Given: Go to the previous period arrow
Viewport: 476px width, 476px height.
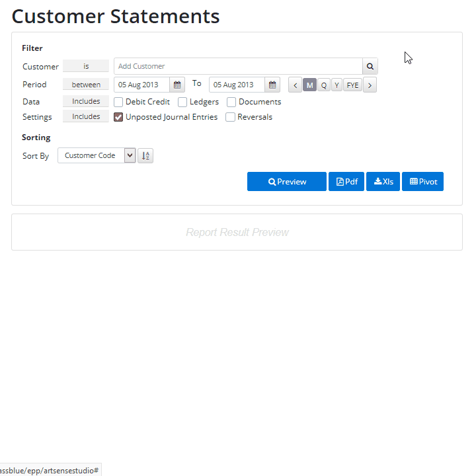Looking at the screenshot, I should pos(295,85).
